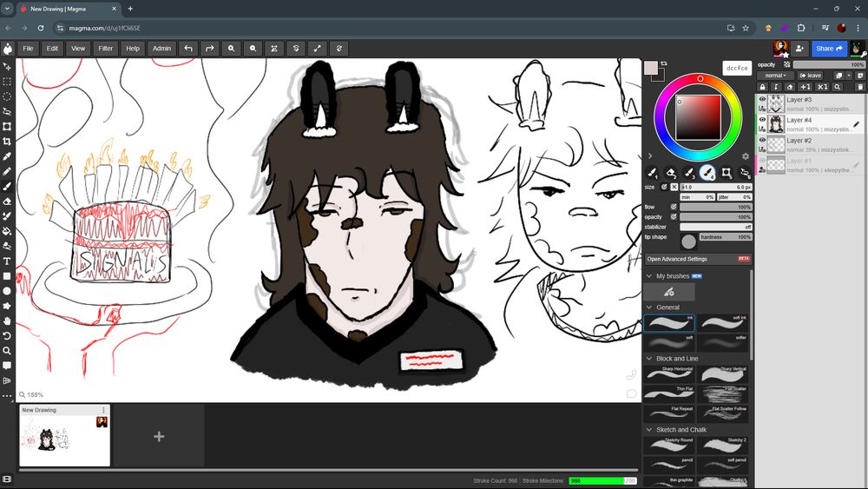The width and height of the screenshot is (868, 489).
Task: Select the ellipse shape tool
Action: [7, 291]
